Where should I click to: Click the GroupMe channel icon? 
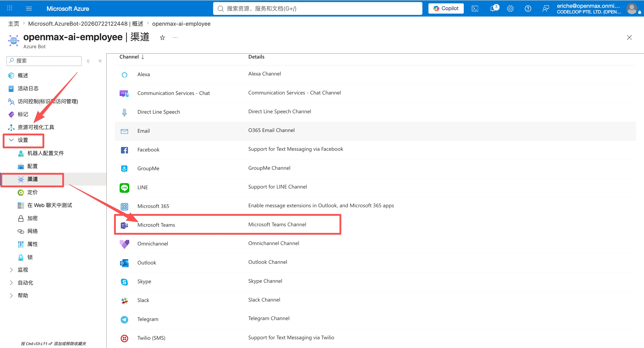[124, 169]
